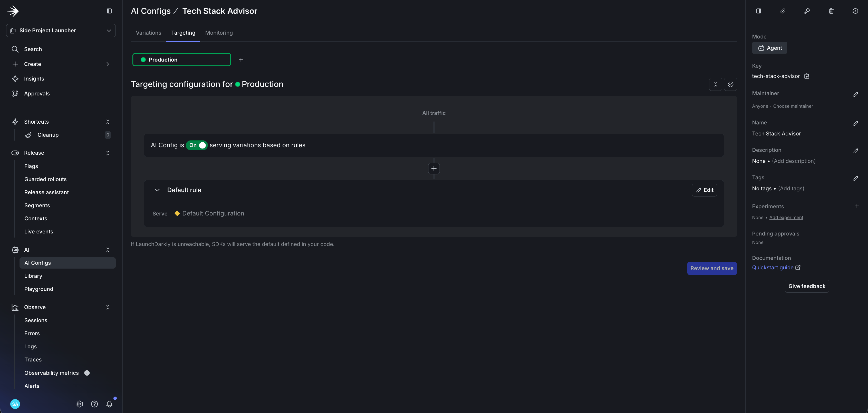Click the Choose maintainer link
The image size is (868, 413).
point(793,106)
